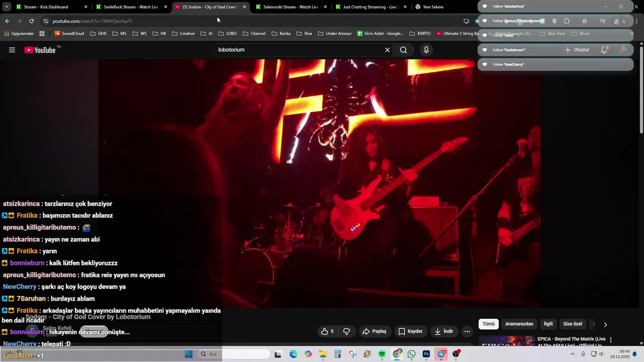Open the video more-actions three-dot menu
The image size is (644, 362).
pos(467,331)
